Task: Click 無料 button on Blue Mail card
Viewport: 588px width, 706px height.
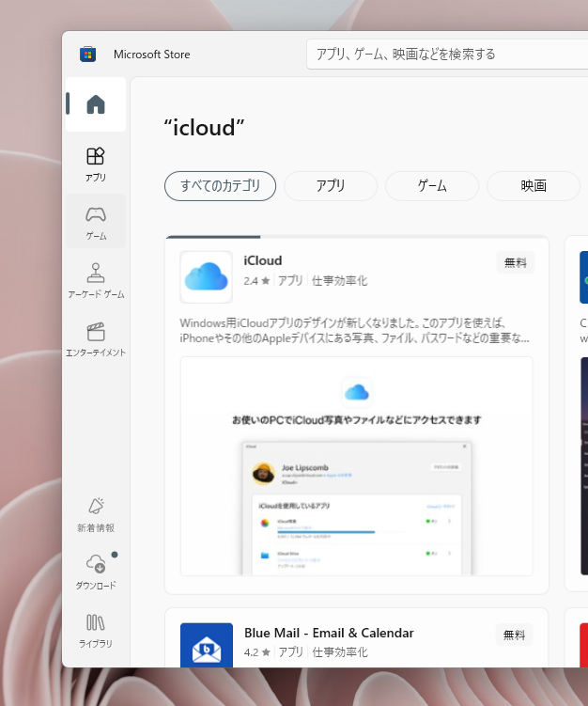Action: [514, 635]
